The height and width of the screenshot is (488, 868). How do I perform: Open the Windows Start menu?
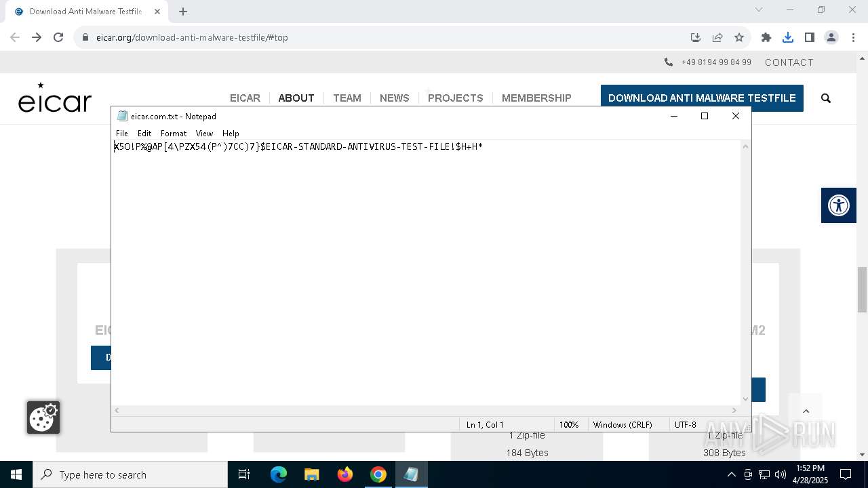point(16,474)
